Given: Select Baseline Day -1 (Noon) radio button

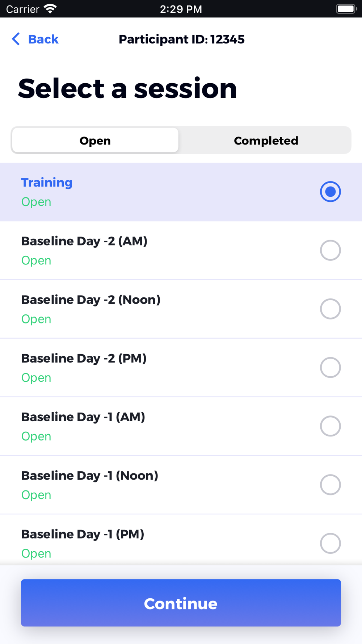Looking at the screenshot, I should (x=330, y=485).
